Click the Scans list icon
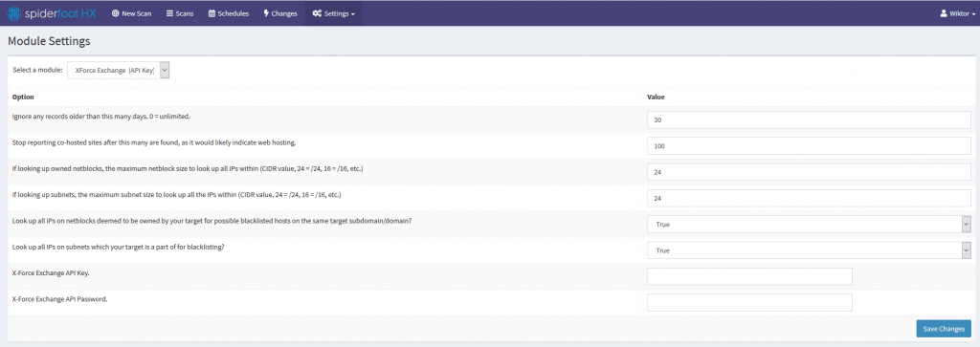 pyautogui.click(x=170, y=13)
